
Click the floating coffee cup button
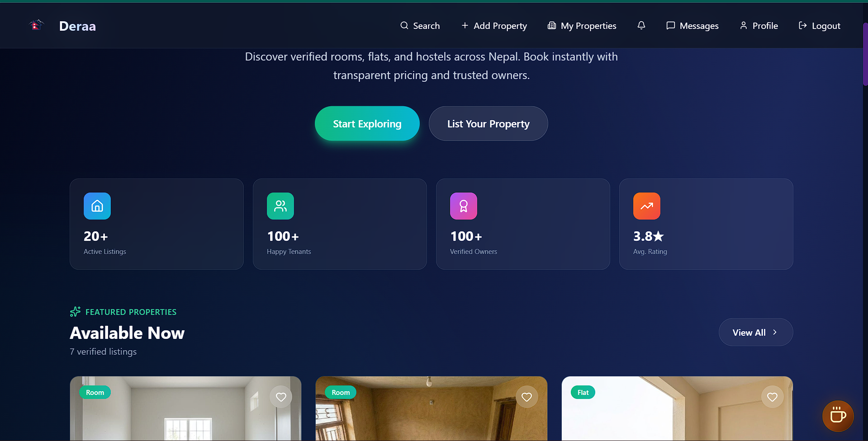coord(838,416)
